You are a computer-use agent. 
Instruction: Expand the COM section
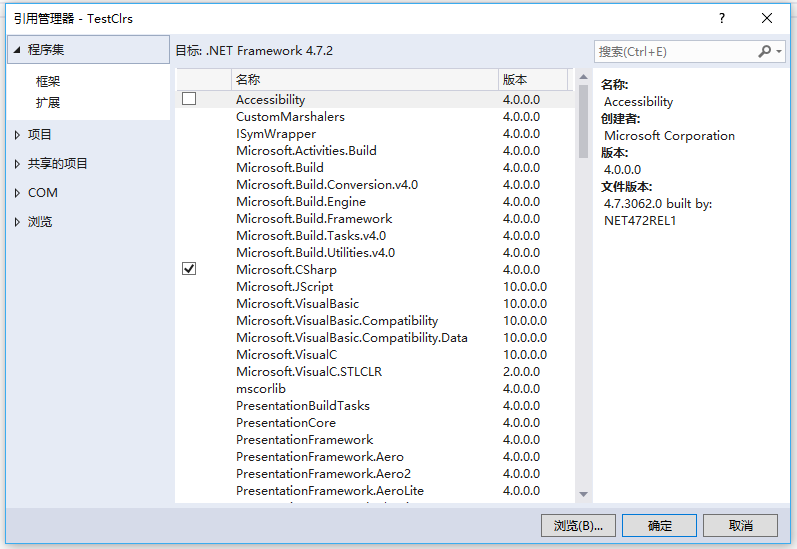(17, 193)
